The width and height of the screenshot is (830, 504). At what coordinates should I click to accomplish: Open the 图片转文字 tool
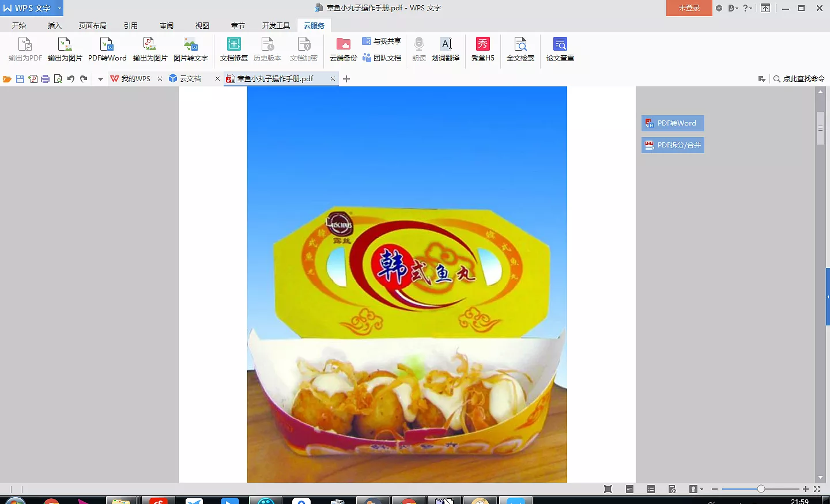click(191, 50)
